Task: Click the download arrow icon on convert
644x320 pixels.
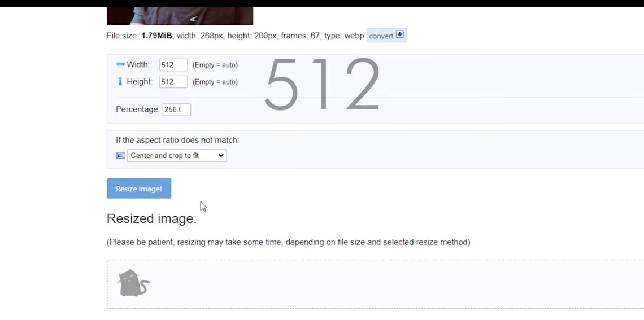Action: [399, 35]
